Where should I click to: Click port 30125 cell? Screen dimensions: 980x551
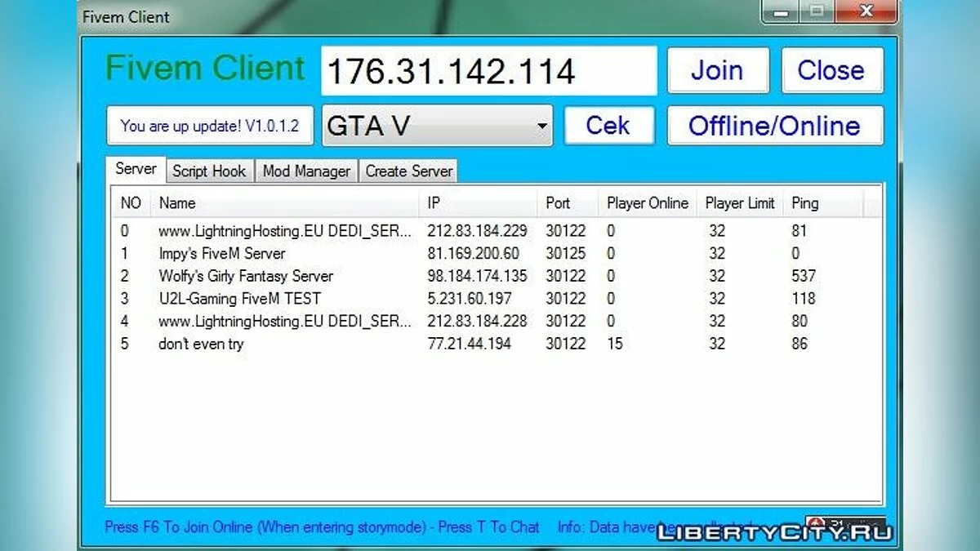pyautogui.click(x=565, y=254)
